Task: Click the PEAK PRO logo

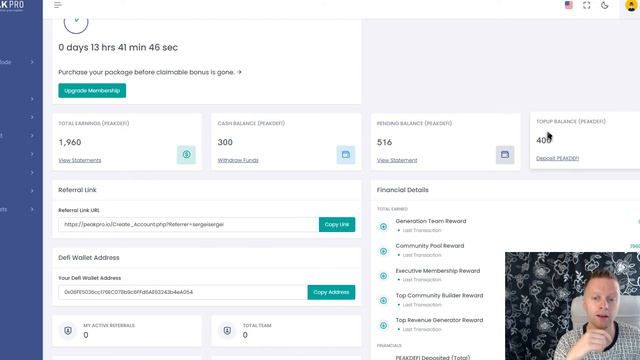Action: pos(12,5)
